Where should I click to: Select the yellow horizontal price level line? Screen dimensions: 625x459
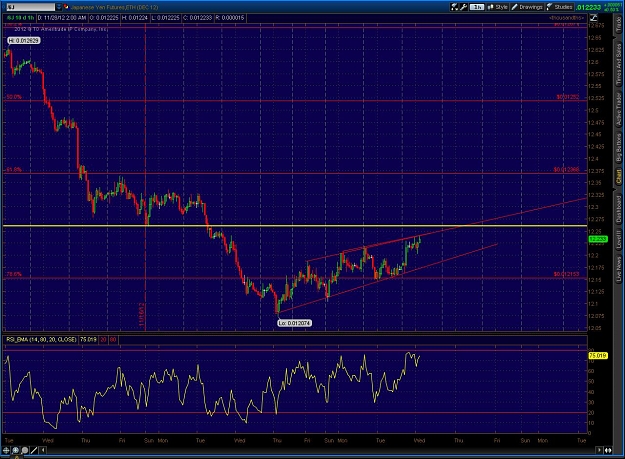click(x=295, y=226)
